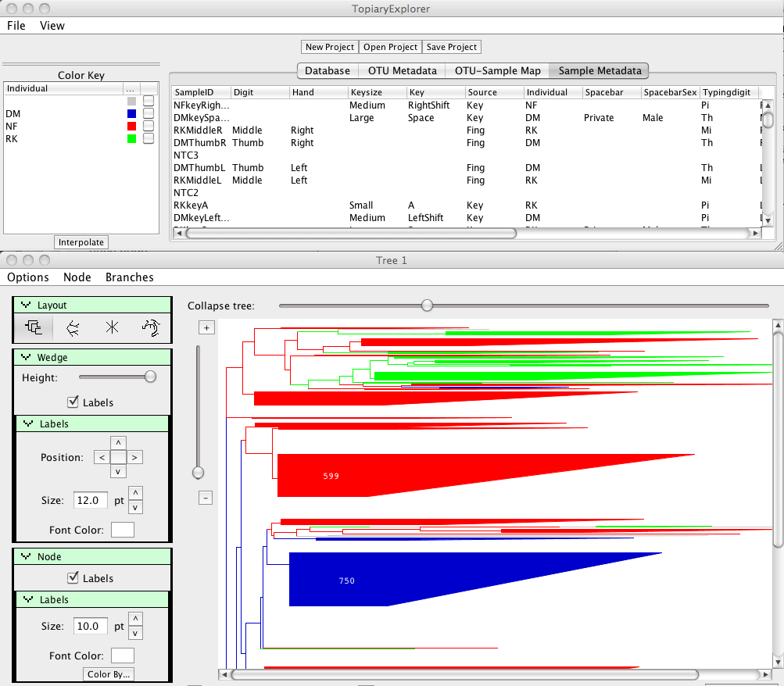Move label position left arrow

[x=102, y=457]
